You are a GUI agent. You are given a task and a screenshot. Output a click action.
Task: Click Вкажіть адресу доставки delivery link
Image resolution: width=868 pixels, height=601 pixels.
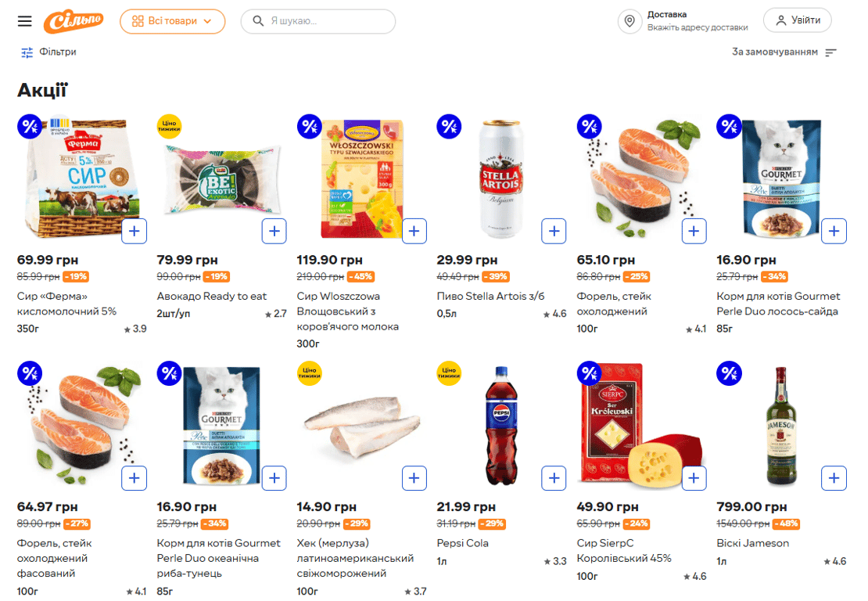pyautogui.click(x=697, y=27)
